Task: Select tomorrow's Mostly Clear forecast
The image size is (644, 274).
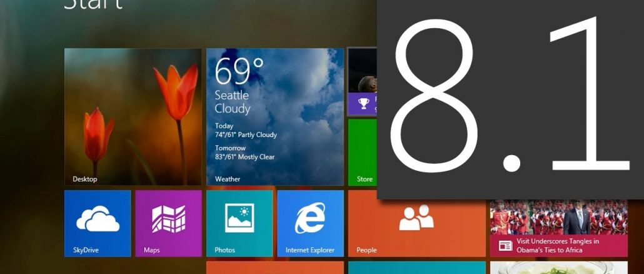Action: coord(245,157)
